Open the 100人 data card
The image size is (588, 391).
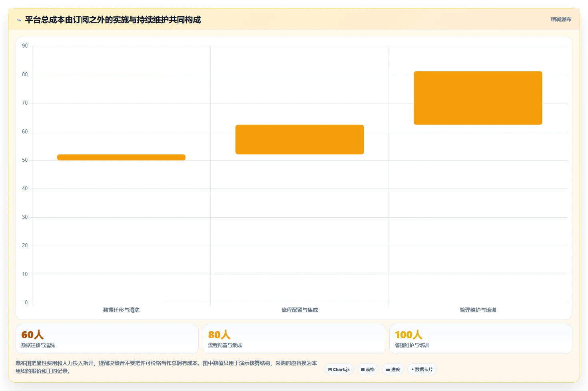(481, 339)
